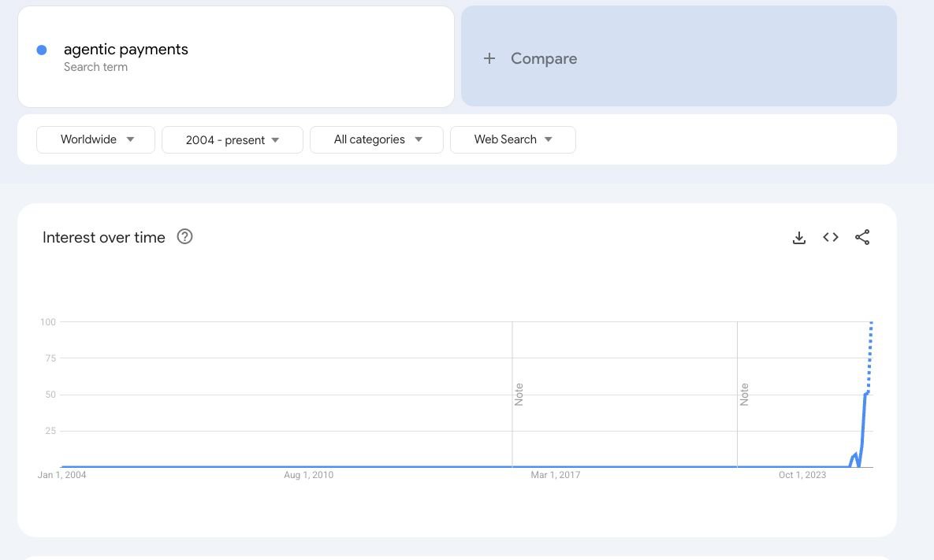Screen dimensions: 934x560
Task: Click the plus icon in Compare
Action: coord(489,58)
